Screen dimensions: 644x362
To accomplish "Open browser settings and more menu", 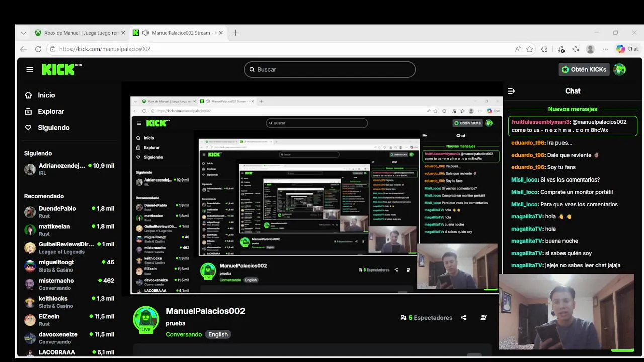I will (x=605, y=49).
